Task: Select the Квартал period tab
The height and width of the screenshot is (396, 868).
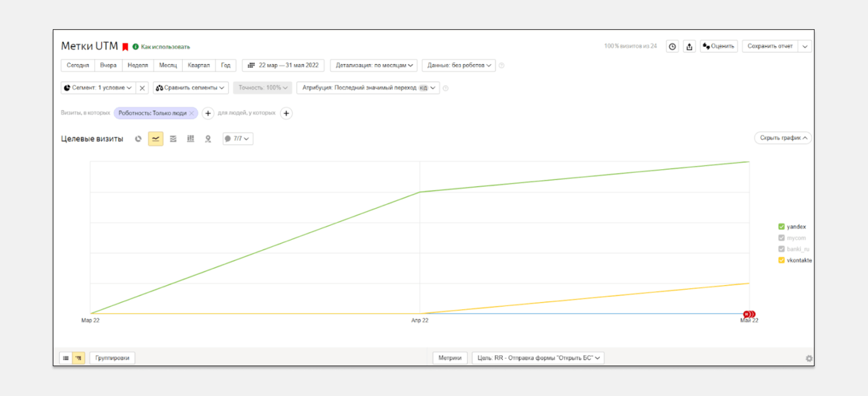Action: click(199, 65)
